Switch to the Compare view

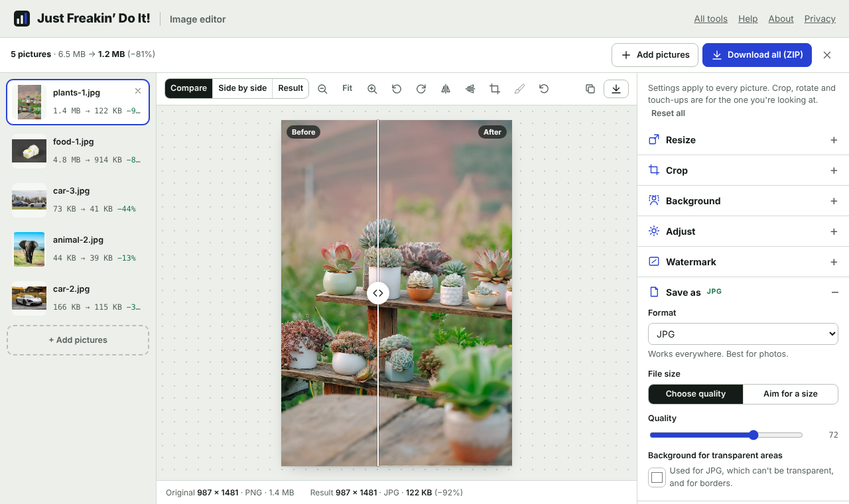[x=189, y=88]
